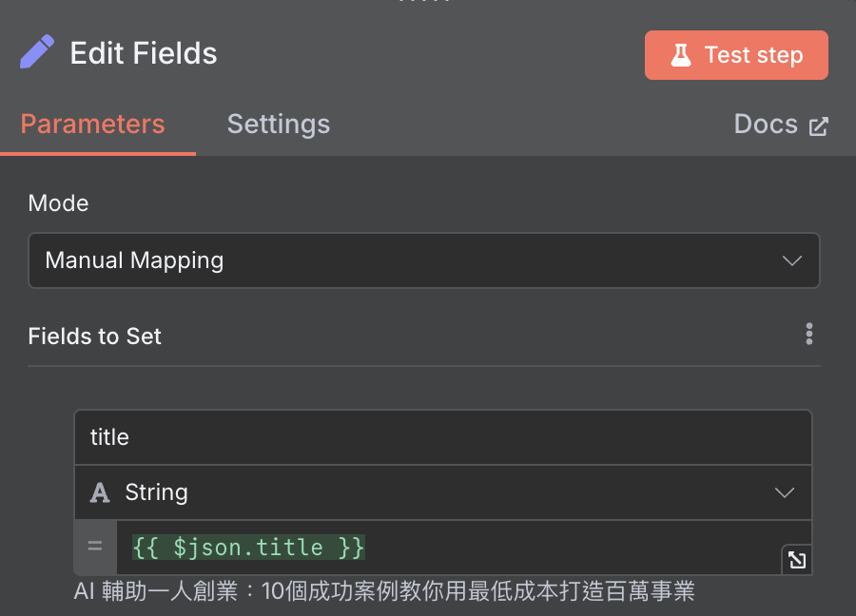Click the title field name input
856x616 pixels.
click(x=442, y=437)
